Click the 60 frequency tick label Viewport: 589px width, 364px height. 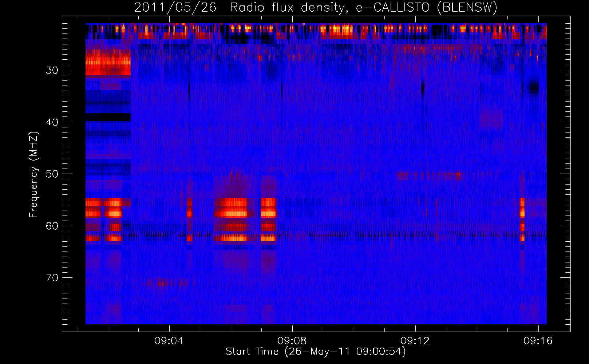click(x=52, y=226)
